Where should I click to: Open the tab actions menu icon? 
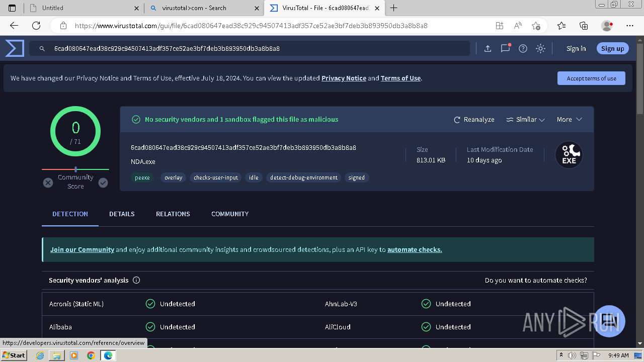[x=12, y=8]
